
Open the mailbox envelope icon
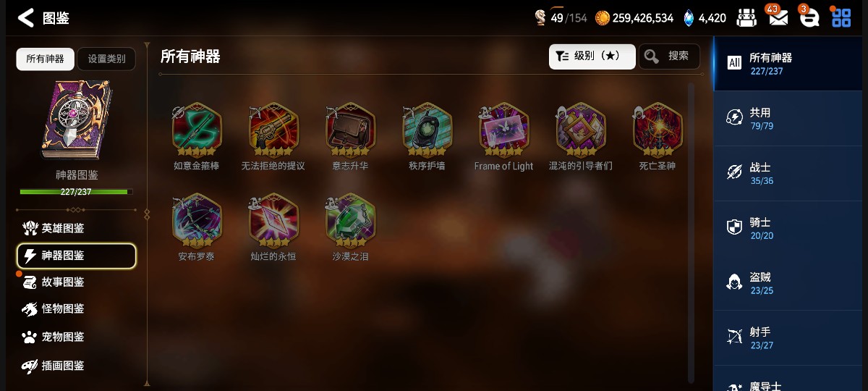778,17
